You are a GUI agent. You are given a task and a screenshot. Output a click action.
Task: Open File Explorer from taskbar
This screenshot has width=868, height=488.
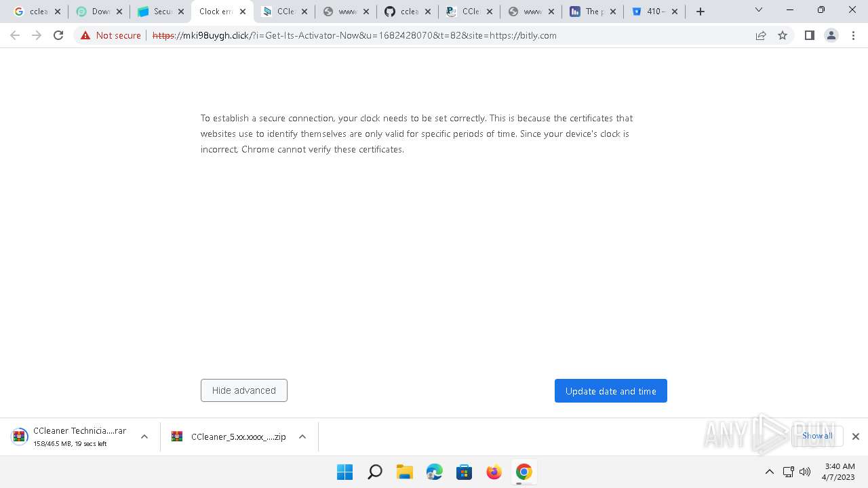point(405,472)
